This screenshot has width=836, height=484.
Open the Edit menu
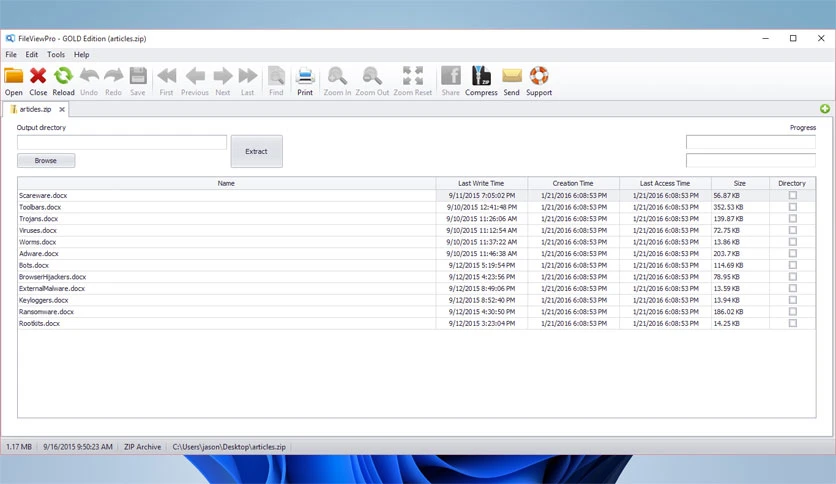32,54
